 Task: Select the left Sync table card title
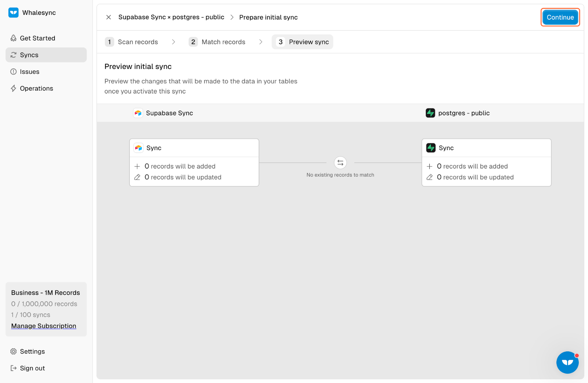[154, 148]
